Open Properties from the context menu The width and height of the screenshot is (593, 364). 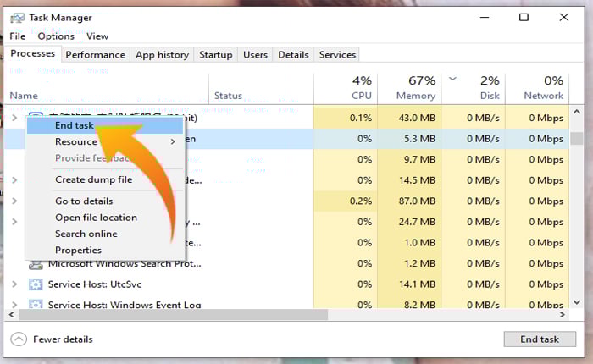(78, 251)
